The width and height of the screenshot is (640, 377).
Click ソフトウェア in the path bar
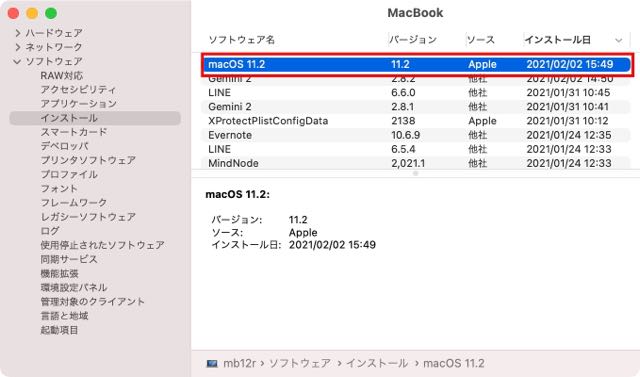pos(300,363)
